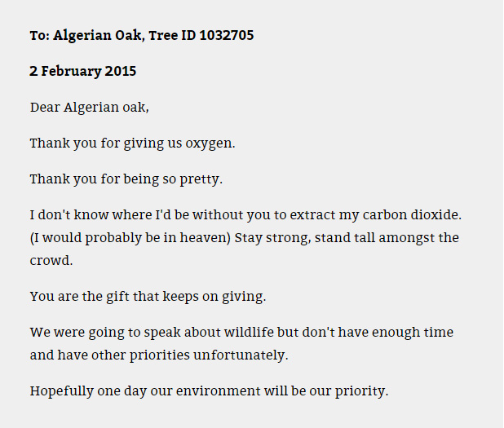Screen dimensions: 504x428
Task: Click the word 'priorities' in the letter
Action: 160,355
